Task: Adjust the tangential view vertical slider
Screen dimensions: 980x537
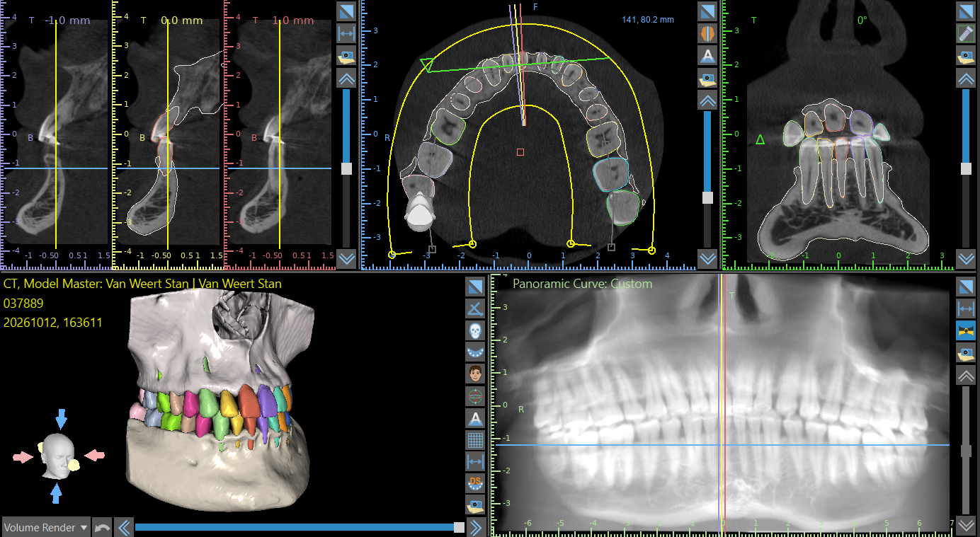Action: tap(967, 168)
